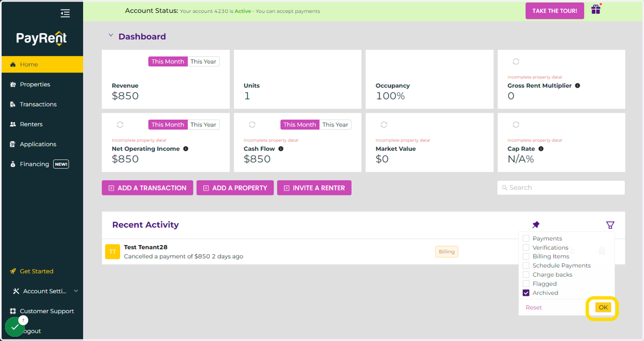Click the Recent Activity heading

tap(145, 225)
